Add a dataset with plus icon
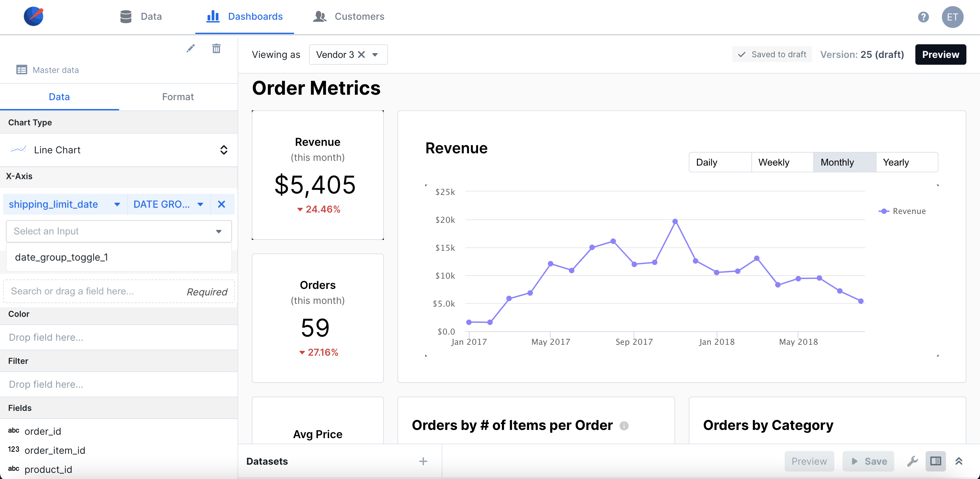 [x=423, y=461]
